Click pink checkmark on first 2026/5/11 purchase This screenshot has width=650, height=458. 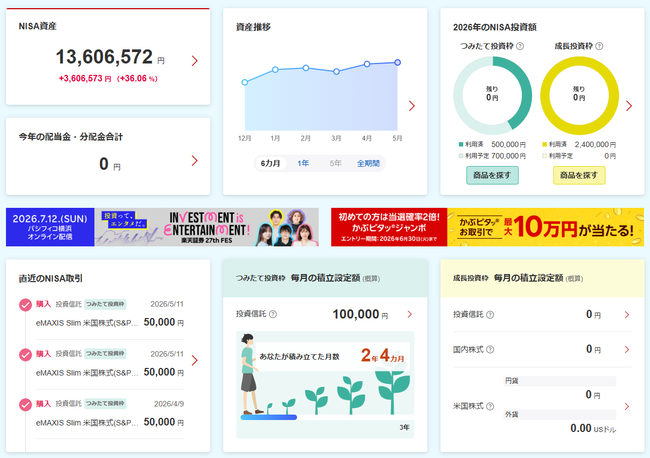[x=25, y=305]
